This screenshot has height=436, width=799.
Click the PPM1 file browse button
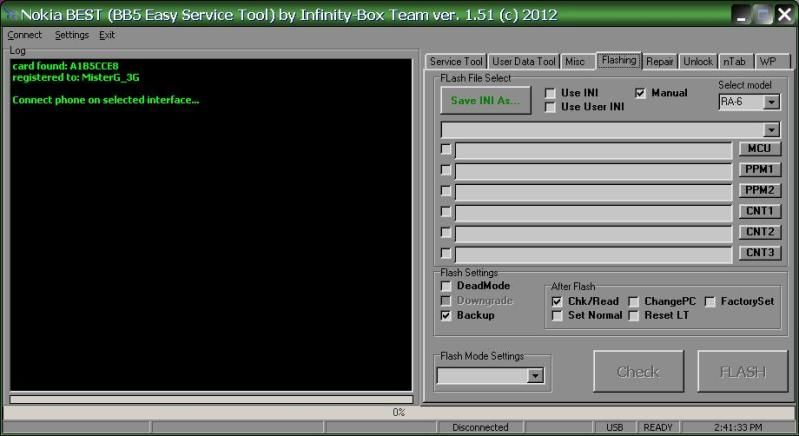click(x=759, y=170)
